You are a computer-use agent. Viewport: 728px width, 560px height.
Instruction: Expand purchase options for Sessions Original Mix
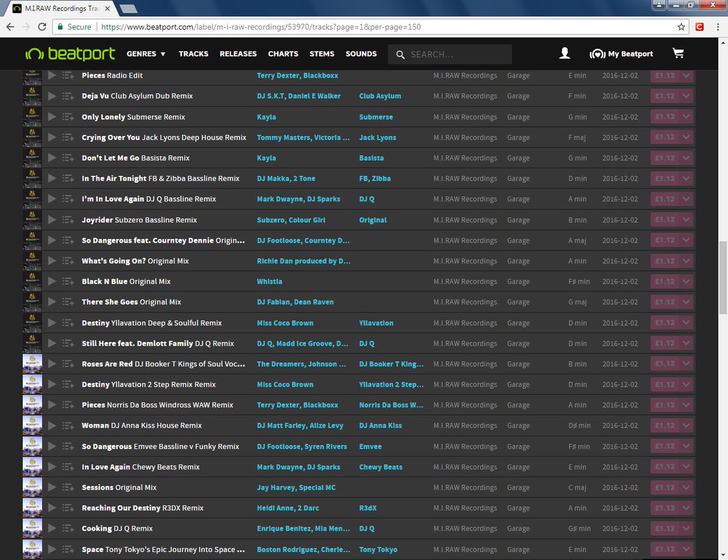pos(686,487)
